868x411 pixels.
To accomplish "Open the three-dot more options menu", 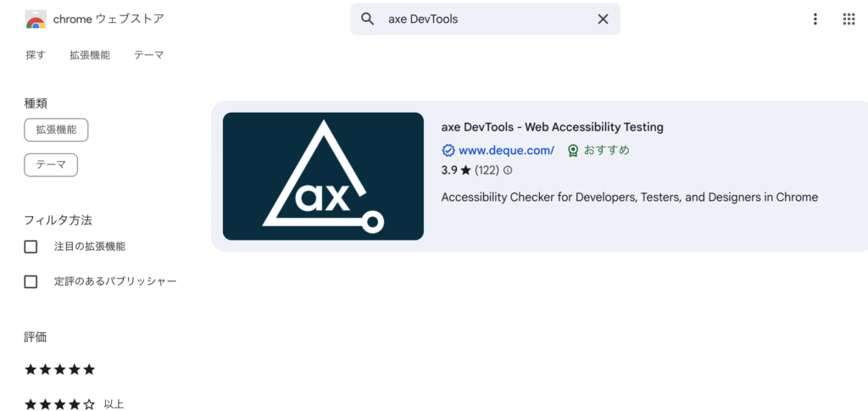I will 815,19.
